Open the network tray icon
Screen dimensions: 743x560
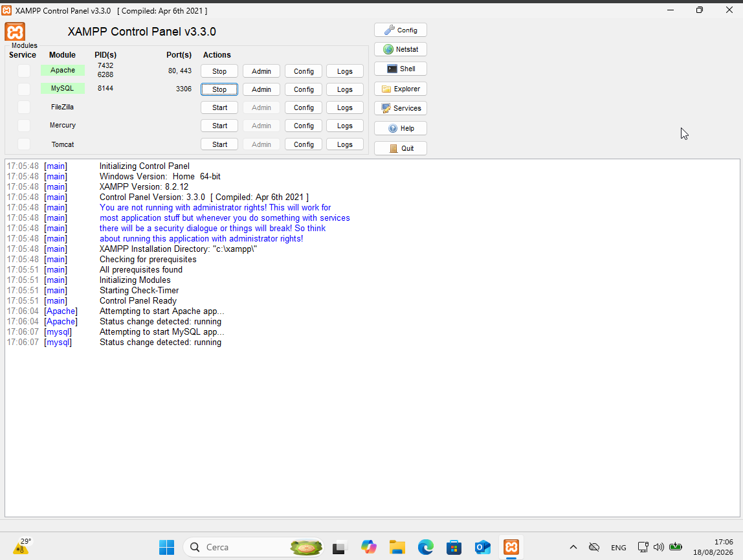point(643,547)
